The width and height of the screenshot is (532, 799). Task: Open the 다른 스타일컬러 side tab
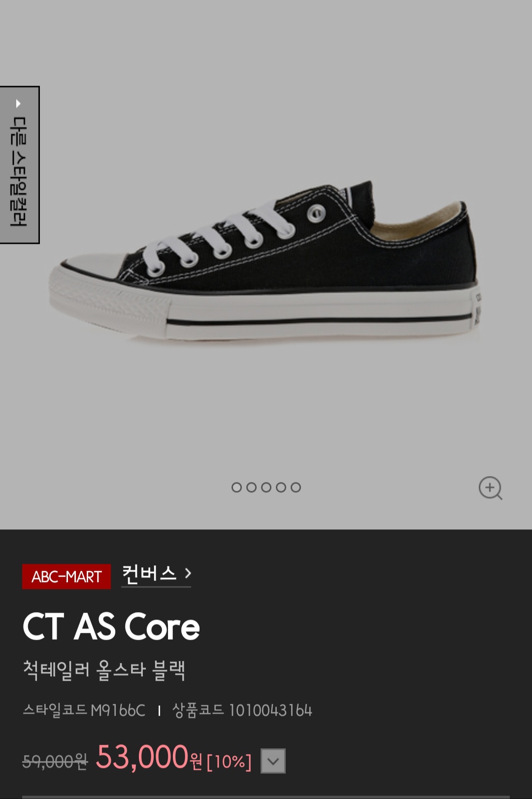(20, 165)
